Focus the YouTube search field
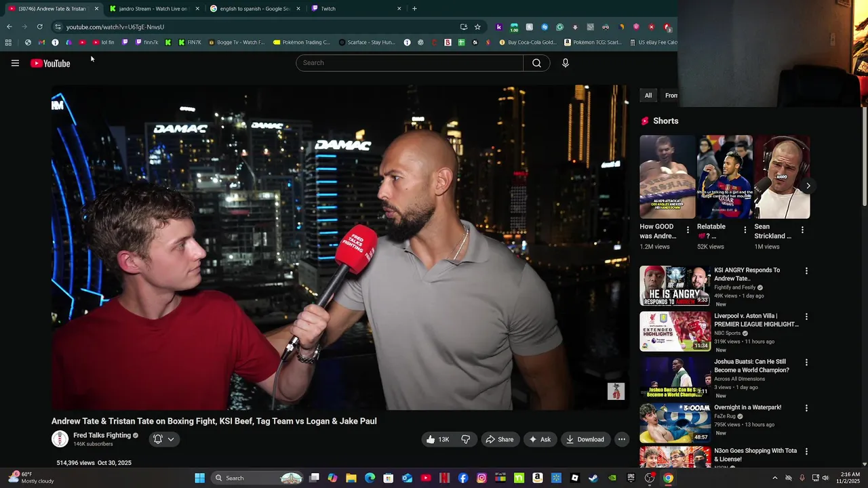Image resolution: width=868 pixels, height=488 pixels. click(x=410, y=63)
